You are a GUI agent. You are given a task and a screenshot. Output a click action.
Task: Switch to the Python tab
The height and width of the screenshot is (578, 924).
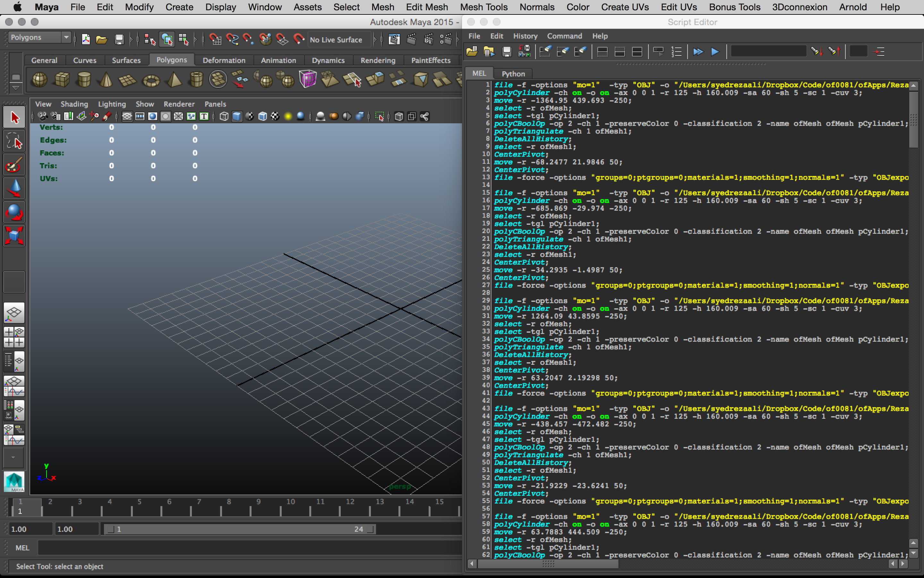513,74
